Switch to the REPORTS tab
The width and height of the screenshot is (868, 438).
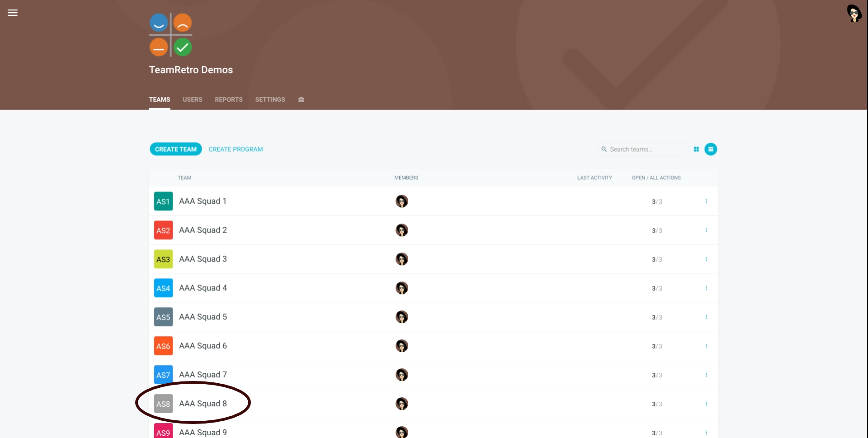(229, 100)
